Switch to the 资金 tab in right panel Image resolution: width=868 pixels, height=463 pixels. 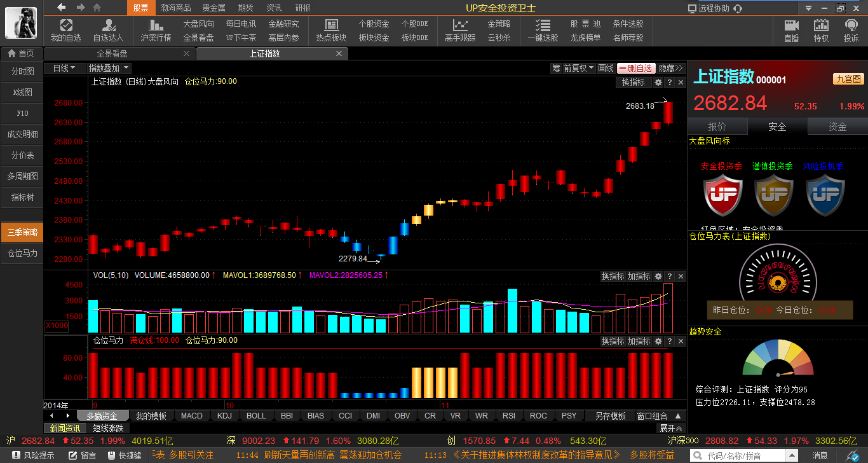(x=837, y=127)
